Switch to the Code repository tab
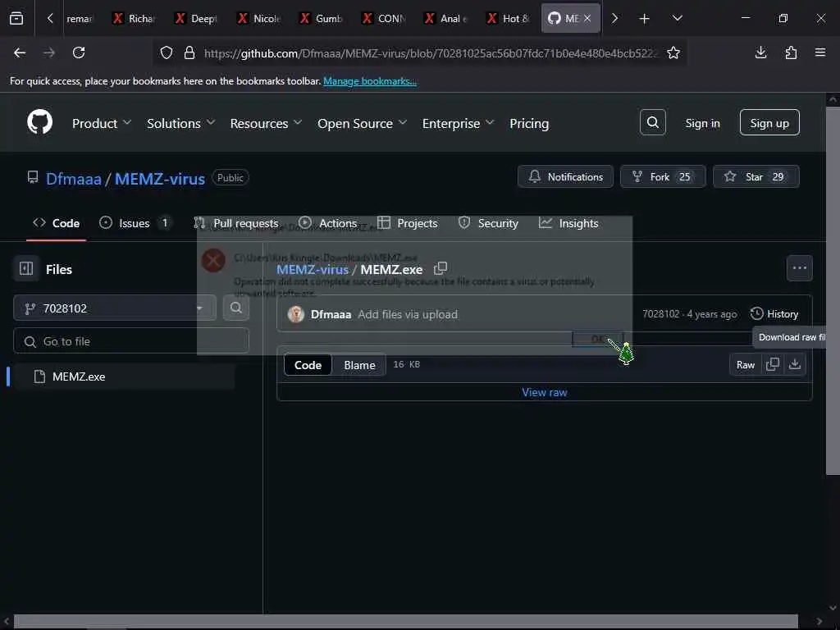The image size is (840, 630). [x=57, y=223]
